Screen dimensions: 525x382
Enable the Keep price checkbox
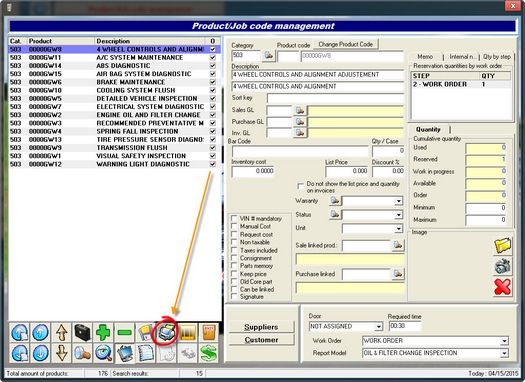pos(234,274)
